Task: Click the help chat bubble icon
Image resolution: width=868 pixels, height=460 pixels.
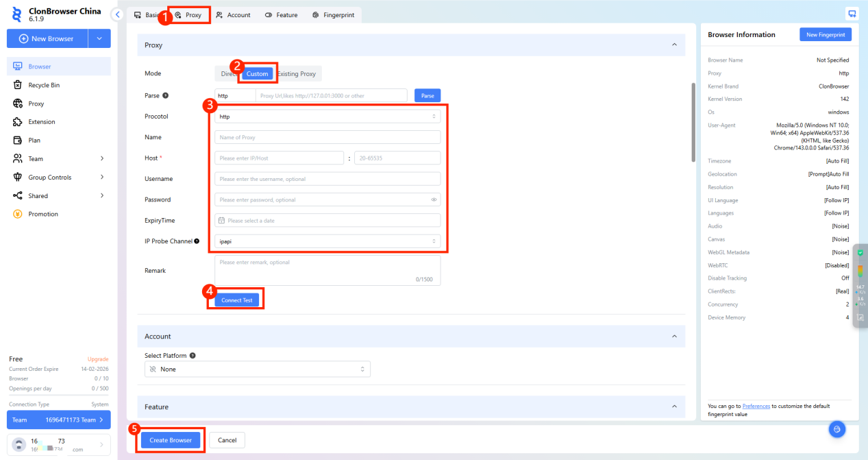Action: pyautogui.click(x=836, y=429)
